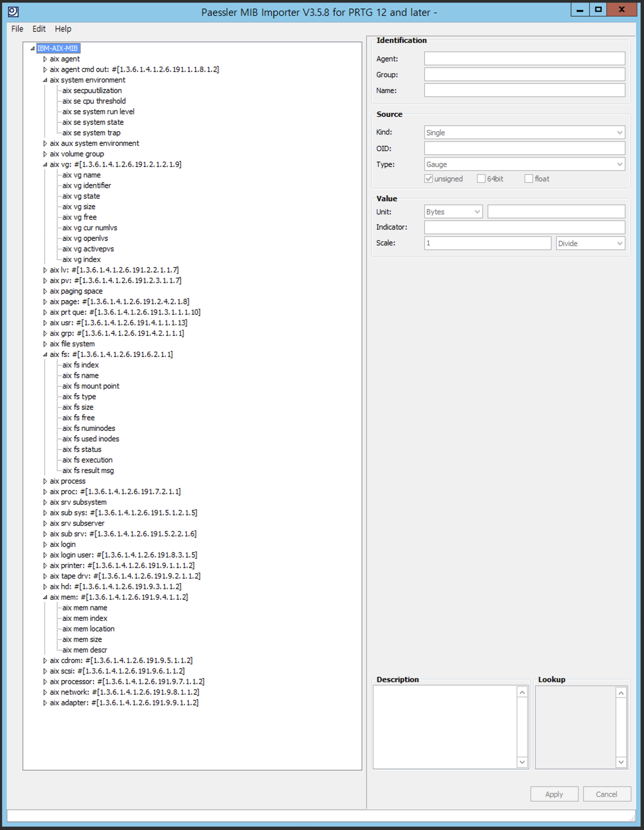Select aix vg name item

tap(81, 175)
